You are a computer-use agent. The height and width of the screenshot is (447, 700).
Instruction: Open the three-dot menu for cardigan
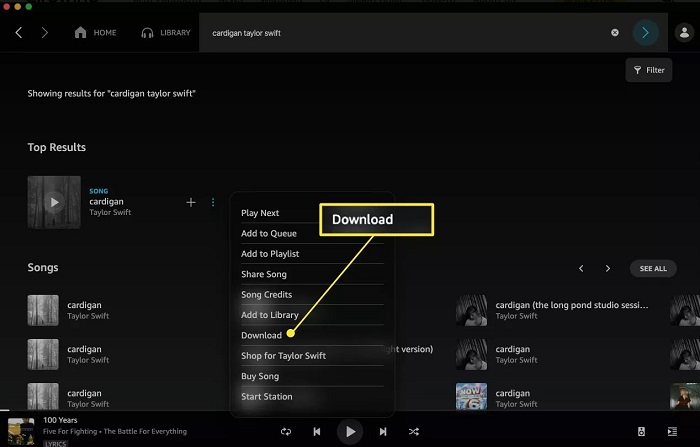click(213, 202)
